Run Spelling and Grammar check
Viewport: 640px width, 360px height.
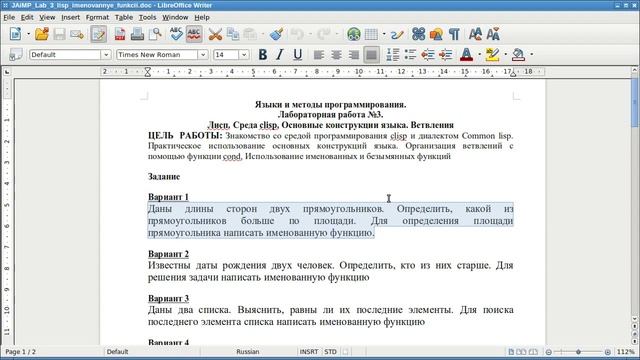[176, 34]
